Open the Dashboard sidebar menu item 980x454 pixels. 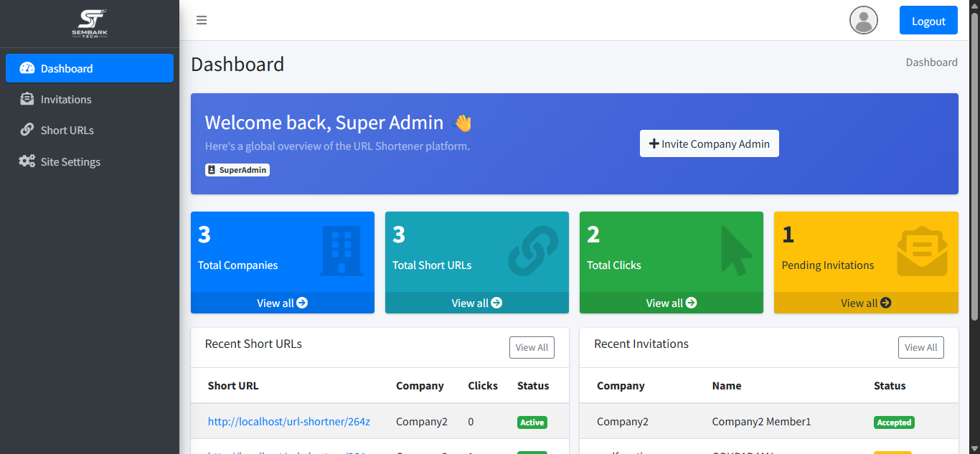point(90,68)
